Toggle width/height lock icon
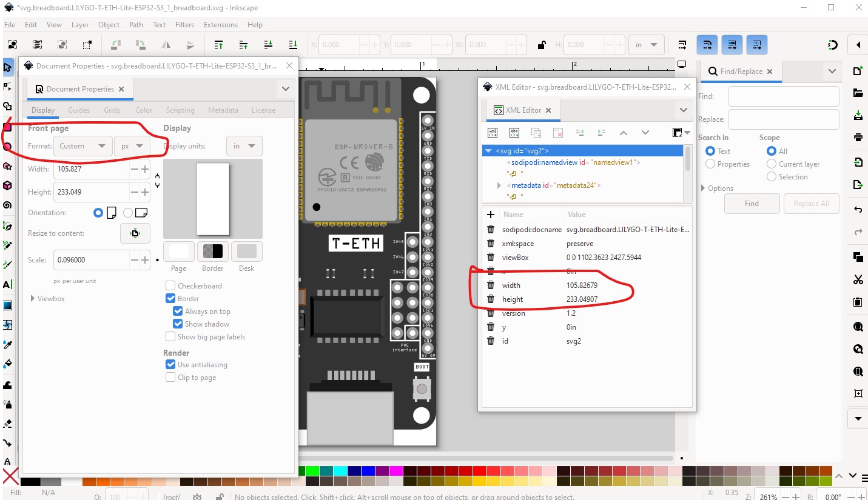The height and width of the screenshot is (500, 868). click(x=542, y=44)
